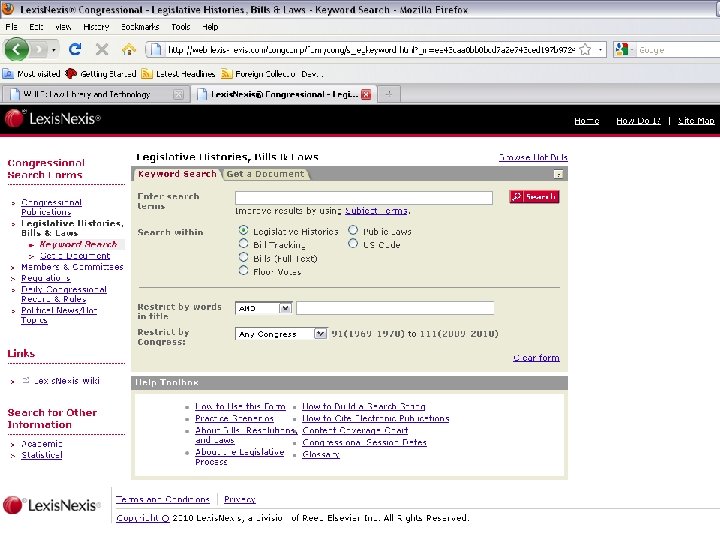The width and height of the screenshot is (720, 540).
Task: Open the Site Map header link
Action: pos(696,121)
